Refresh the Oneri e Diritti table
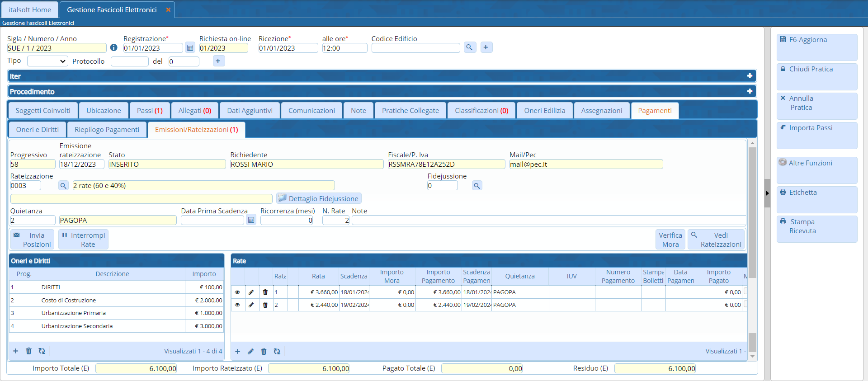 (42, 351)
